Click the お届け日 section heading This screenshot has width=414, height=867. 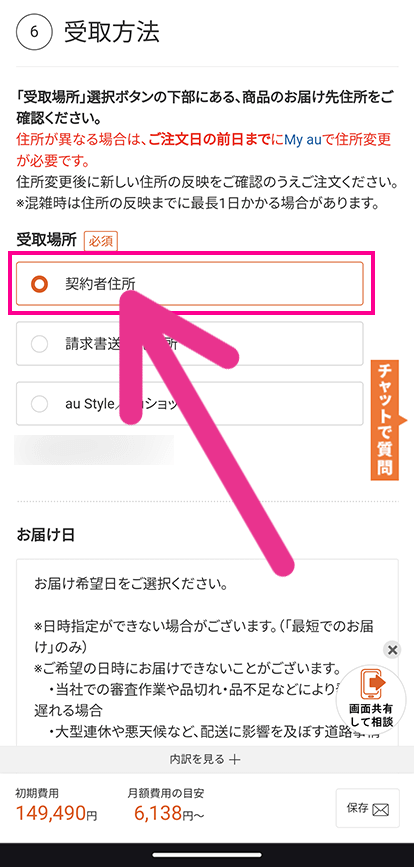(x=46, y=535)
